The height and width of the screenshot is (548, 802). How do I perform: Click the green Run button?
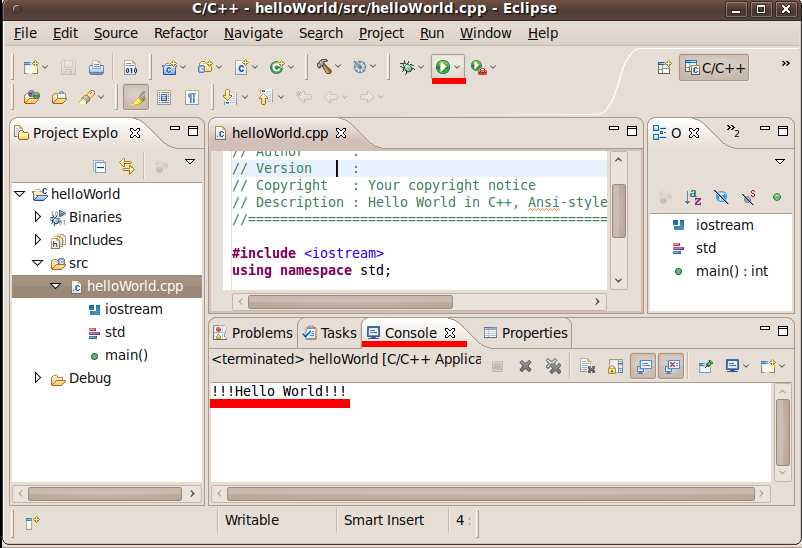(x=442, y=67)
